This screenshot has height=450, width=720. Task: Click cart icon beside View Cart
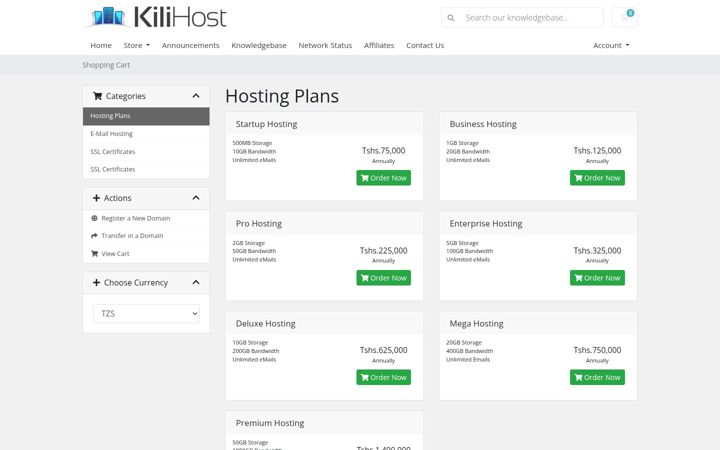[x=94, y=253]
